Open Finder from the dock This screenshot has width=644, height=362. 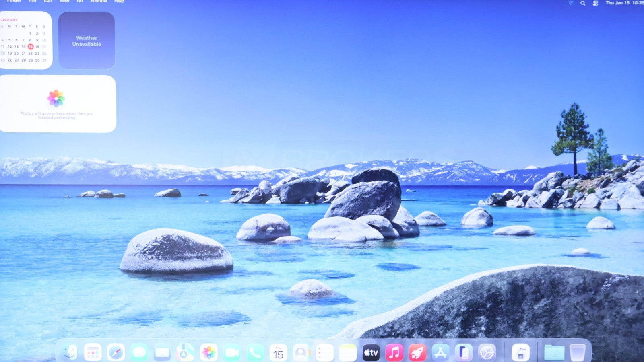70,353
